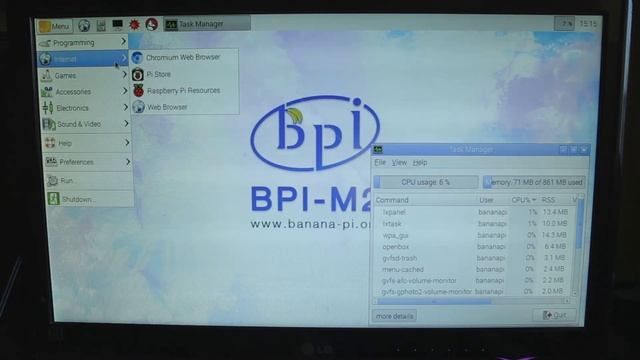Click the red Mathematica star panel icon
The height and width of the screenshot is (360, 640).
point(134,25)
